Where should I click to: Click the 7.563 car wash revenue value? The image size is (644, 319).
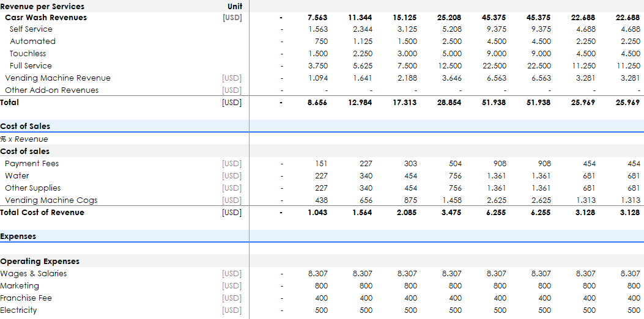pyautogui.click(x=317, y=18)
